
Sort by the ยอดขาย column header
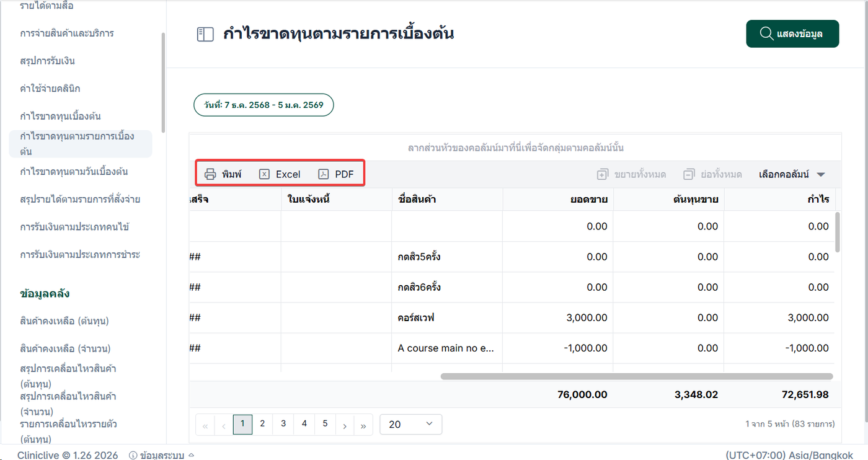(589, 200)
